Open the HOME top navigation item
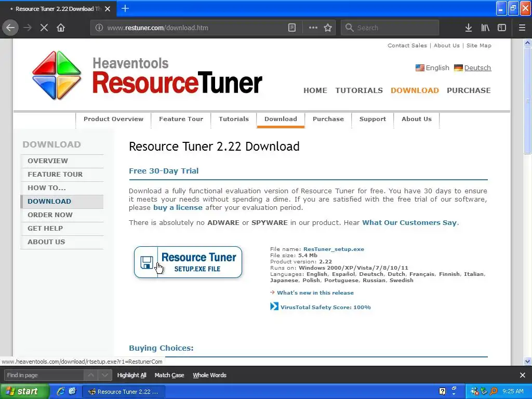 pos(315,90)
